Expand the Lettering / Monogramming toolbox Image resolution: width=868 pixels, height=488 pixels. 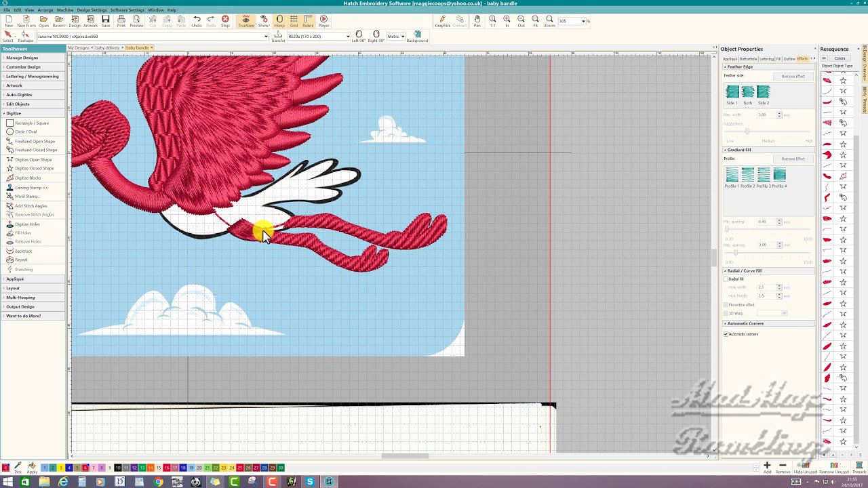33,76
